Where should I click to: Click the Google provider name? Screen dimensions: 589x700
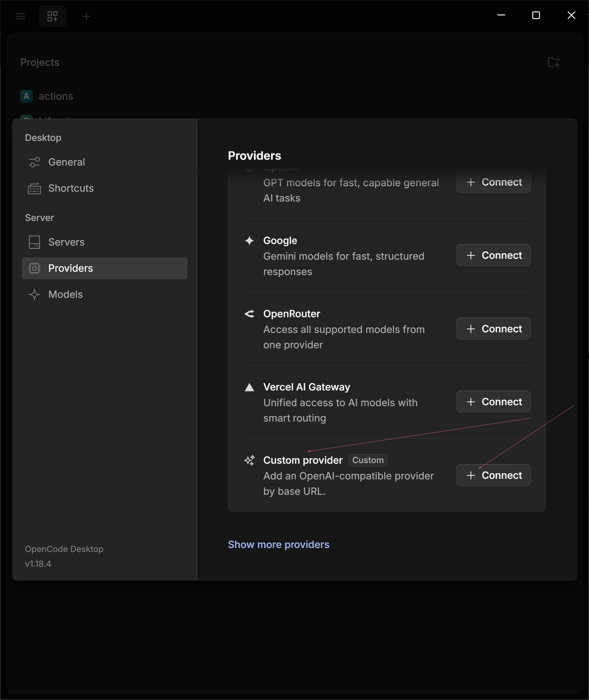[x=280, y=240]
